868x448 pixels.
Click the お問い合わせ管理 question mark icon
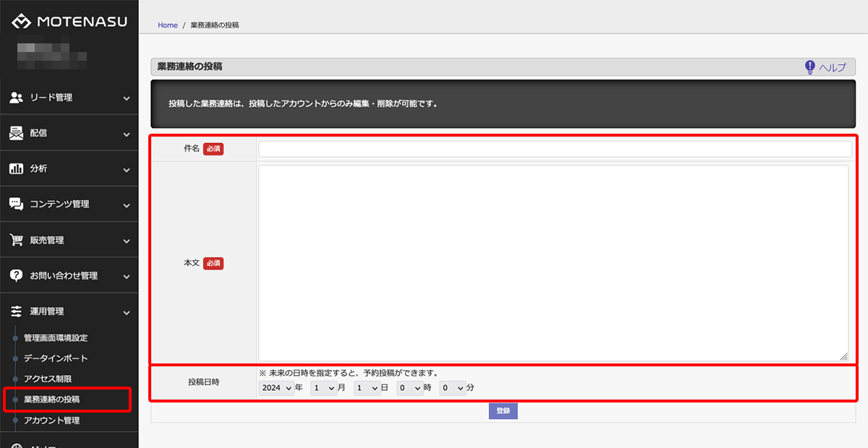[16, 275]
